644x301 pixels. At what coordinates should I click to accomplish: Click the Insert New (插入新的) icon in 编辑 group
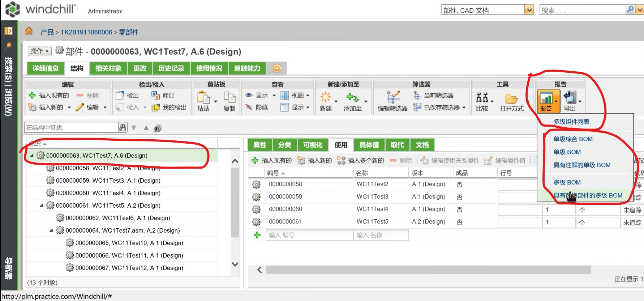[32, 107]
